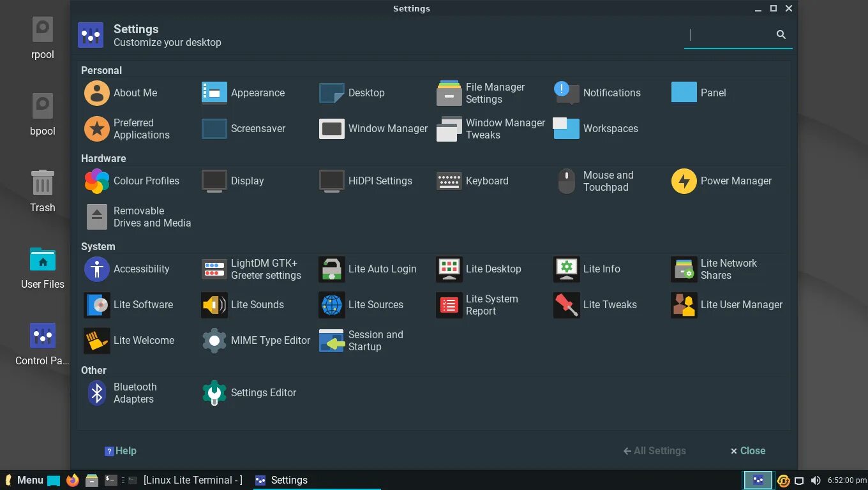
Task: Open Preferred Applications
Action: pos(127,129)
